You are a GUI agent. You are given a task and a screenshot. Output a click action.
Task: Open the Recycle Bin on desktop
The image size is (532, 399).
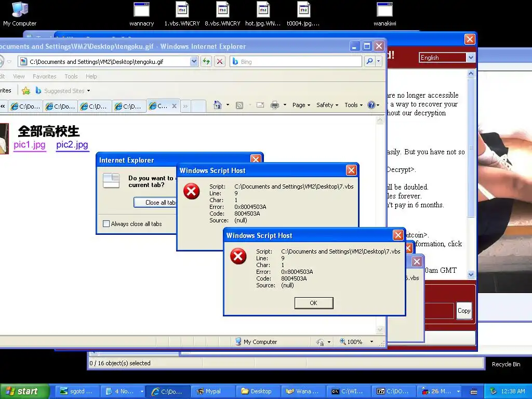[x=506, y=364]
